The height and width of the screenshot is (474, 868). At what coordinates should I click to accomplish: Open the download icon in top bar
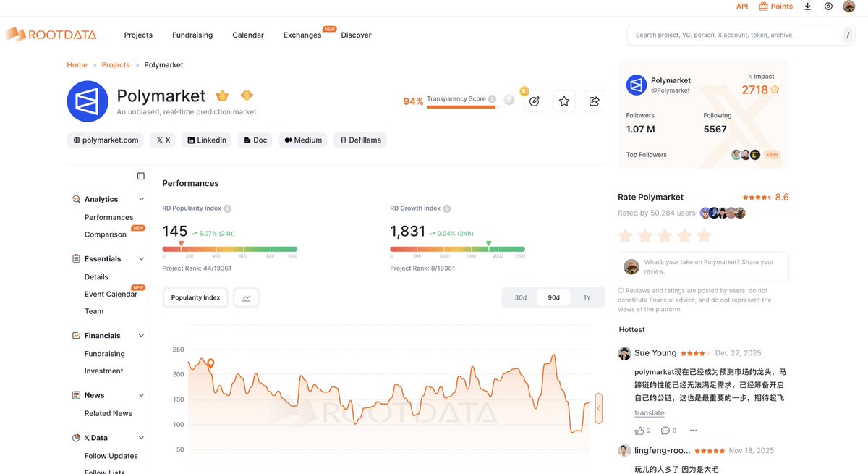coord(808,7)
